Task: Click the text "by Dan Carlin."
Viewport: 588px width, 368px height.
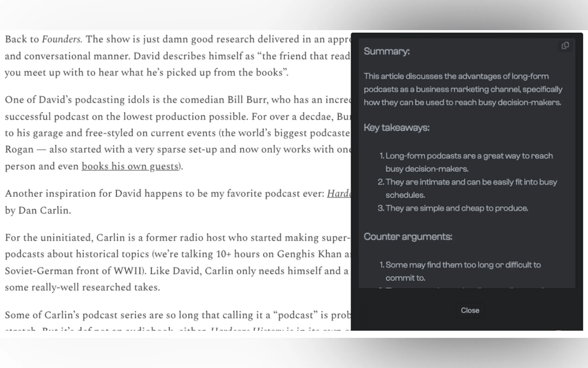Action: point(38,210)
